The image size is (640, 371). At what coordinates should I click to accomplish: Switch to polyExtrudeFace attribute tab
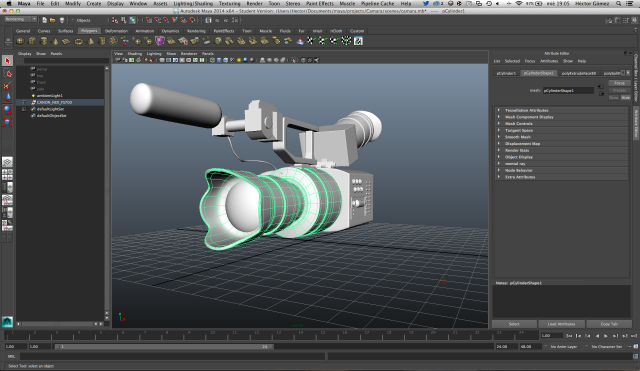click(578, 73)
